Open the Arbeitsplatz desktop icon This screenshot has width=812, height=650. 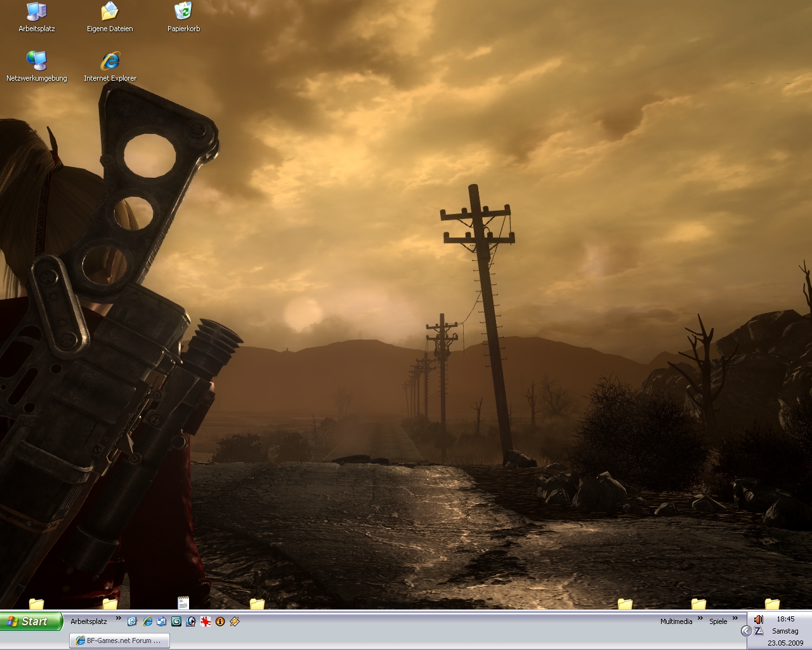tap(36, 17)
